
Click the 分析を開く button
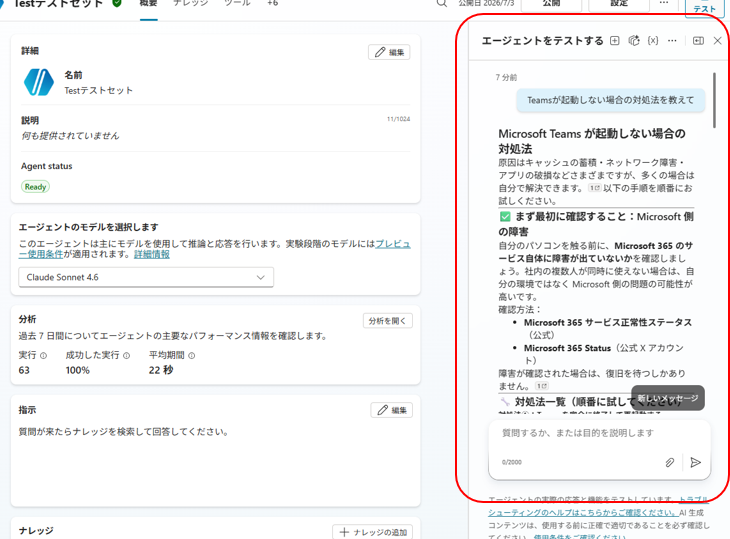pyautogui.click(x=387, y=321)
